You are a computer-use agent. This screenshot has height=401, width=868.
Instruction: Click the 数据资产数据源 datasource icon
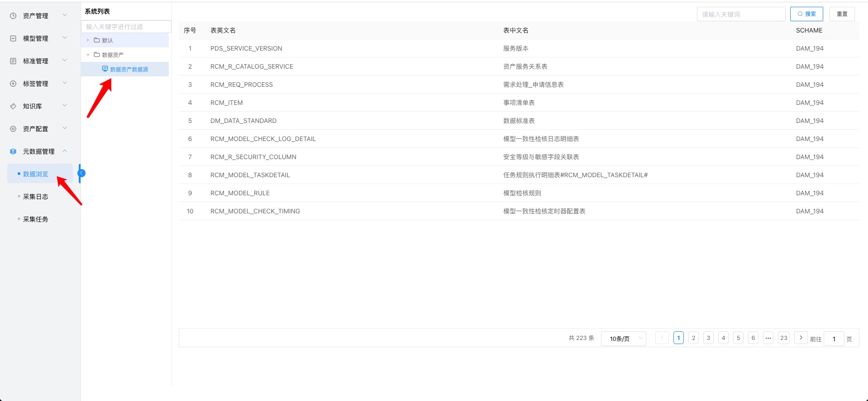click(x=105, y=69)
